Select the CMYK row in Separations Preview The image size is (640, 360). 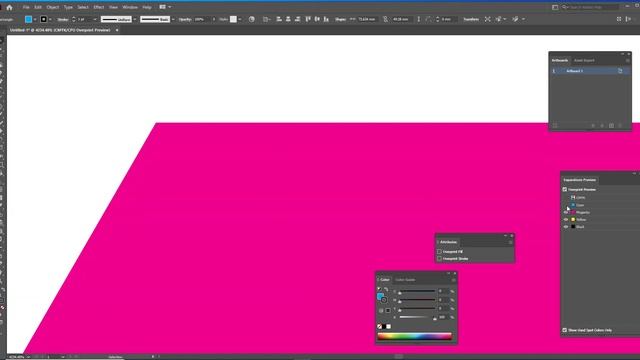(x=600, y=198)
